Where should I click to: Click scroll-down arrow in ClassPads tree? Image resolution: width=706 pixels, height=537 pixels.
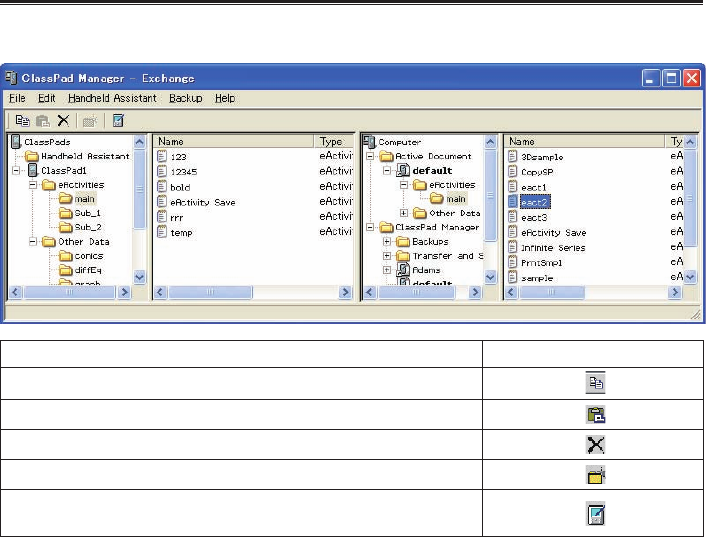tap(140, 277)
